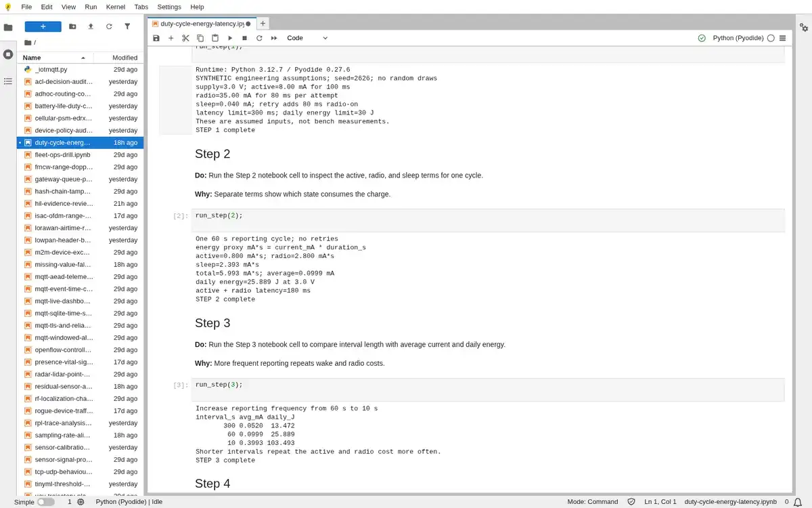Click the Step 3 heading

point(212,323)
